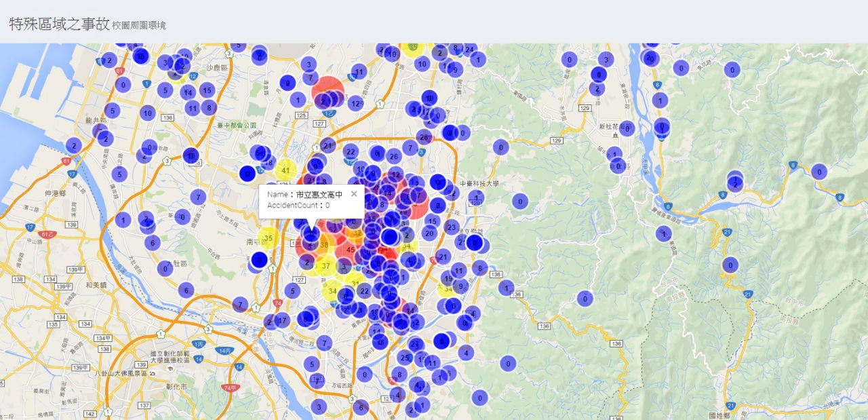Select the 0 marker below 中臺科技大學
This screenshot has height=420, width=868.
(519, 201)
